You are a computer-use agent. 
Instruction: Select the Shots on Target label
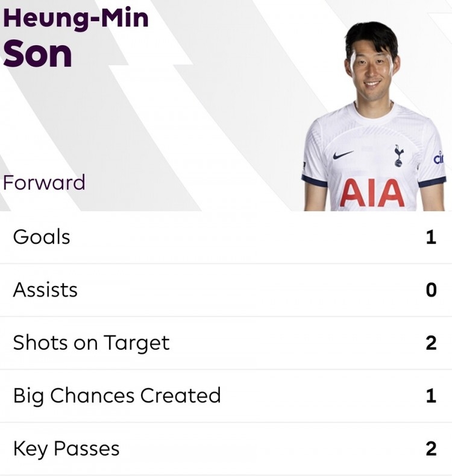pyautogui.click(x=91, y=343)
